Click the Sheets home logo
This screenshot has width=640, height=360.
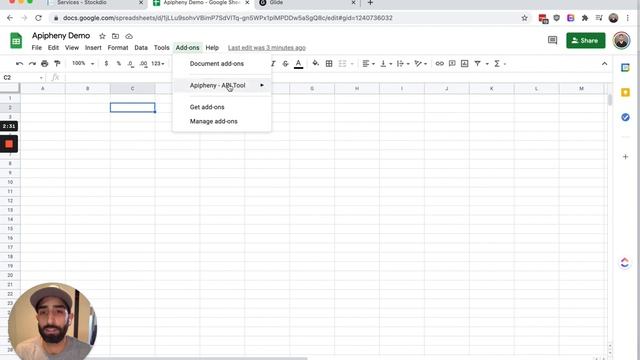pos(16,40)
